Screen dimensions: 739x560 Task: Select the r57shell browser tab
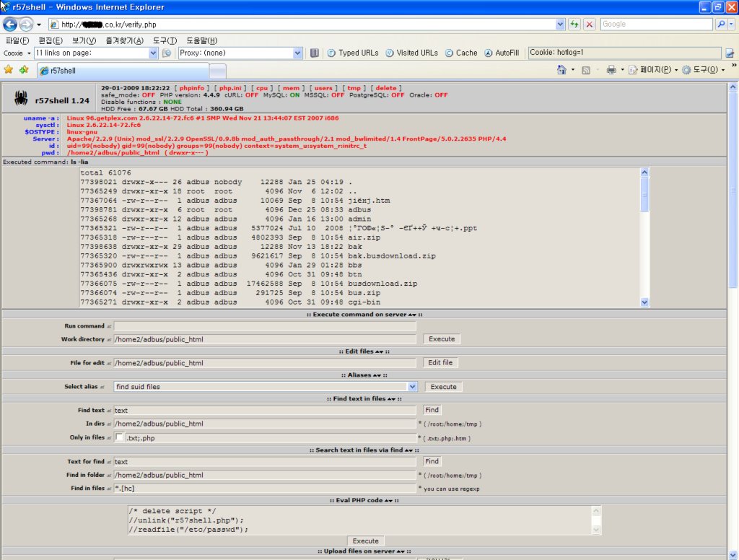tap(123, 71)
